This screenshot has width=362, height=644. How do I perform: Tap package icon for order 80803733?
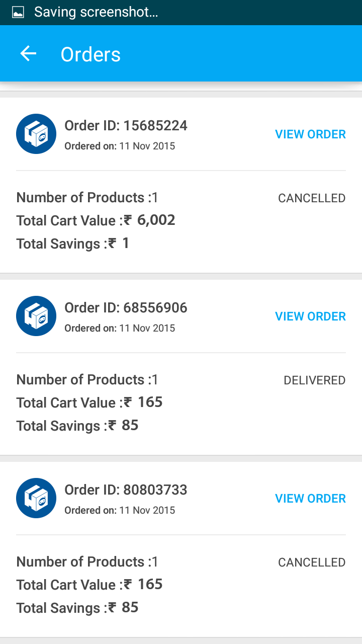36,498
